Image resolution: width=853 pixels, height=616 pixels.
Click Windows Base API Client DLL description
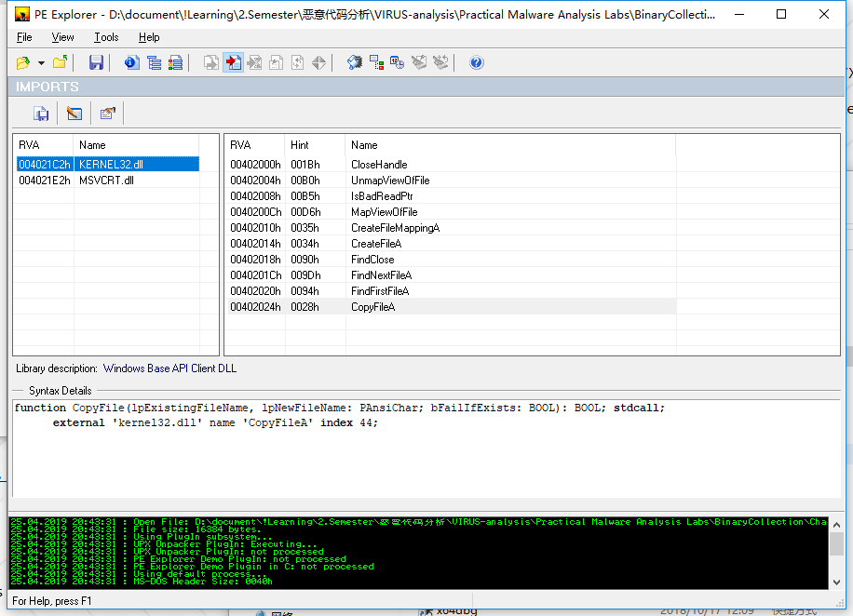click(169, 368)
